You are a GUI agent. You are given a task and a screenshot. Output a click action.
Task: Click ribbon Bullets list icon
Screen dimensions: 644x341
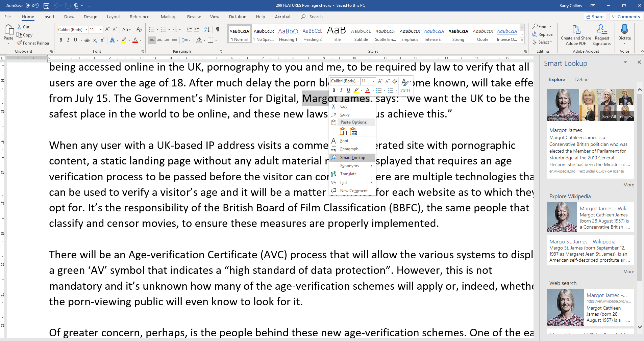pyautogui.click(x=152, y=29)
